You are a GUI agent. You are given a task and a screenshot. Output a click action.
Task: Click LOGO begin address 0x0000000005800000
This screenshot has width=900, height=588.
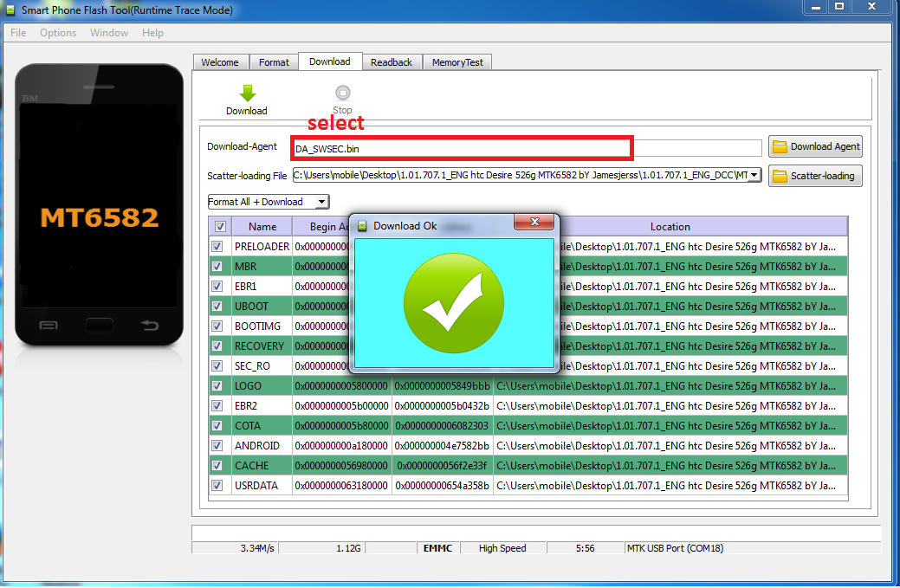341,386
